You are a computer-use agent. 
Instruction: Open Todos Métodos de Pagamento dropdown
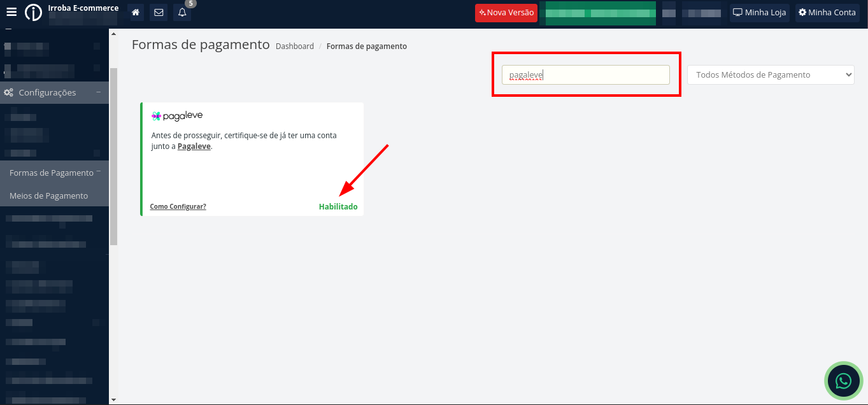click(x=771, y=75)
